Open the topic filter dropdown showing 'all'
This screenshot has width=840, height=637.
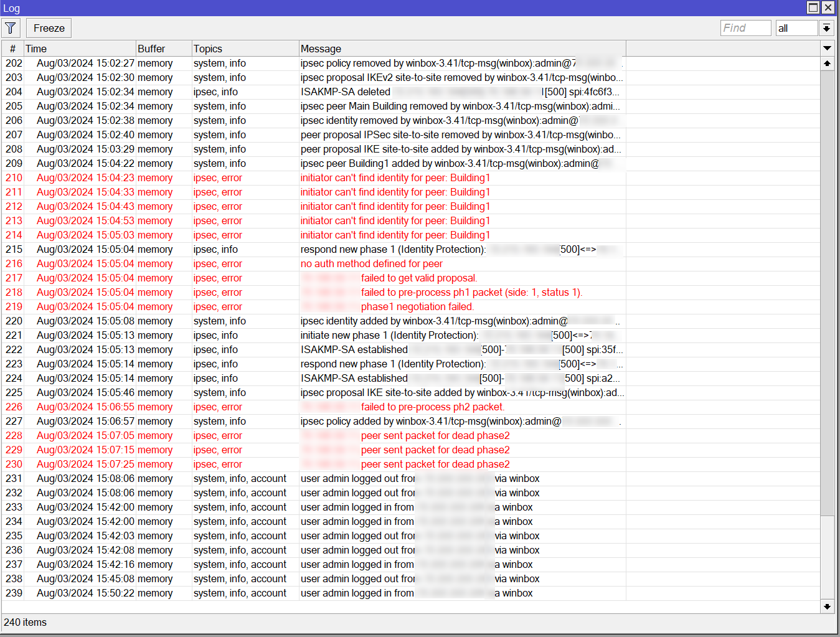[x=797, y=27]
